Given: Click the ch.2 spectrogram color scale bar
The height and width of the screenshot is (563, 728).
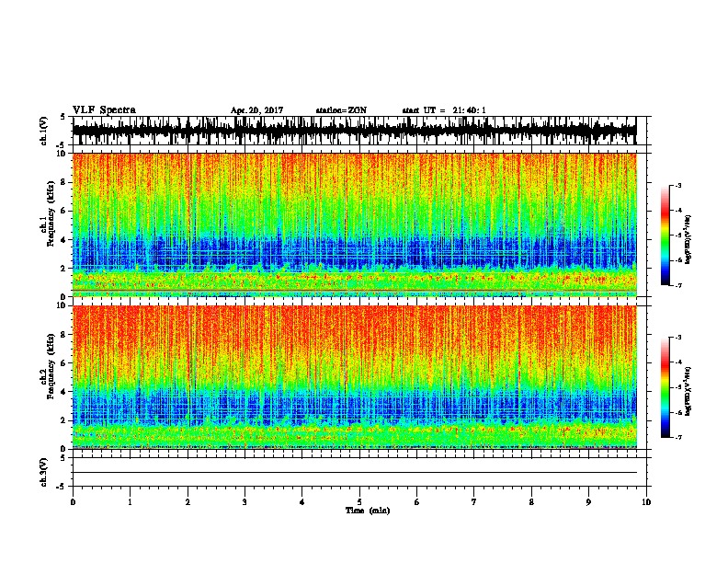Looking at the screenshot, I should click(665, 387).
